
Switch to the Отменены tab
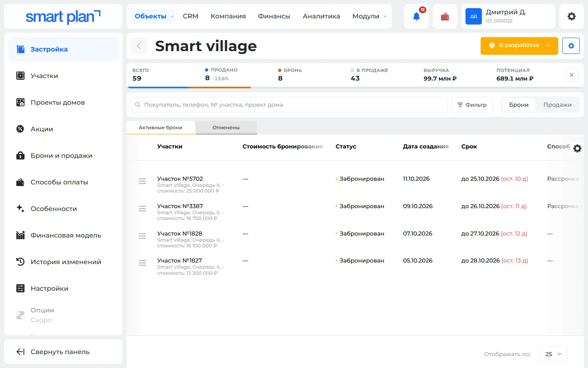tap(226, 128)
